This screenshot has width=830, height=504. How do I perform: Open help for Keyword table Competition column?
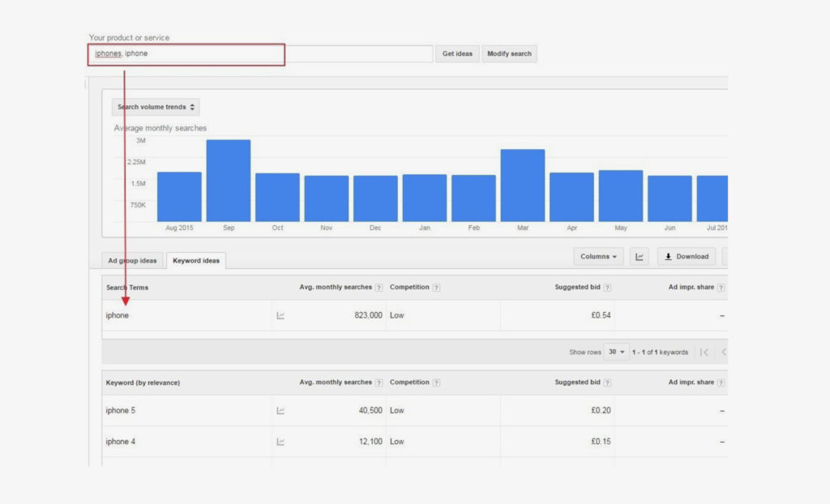coord(436,382)
